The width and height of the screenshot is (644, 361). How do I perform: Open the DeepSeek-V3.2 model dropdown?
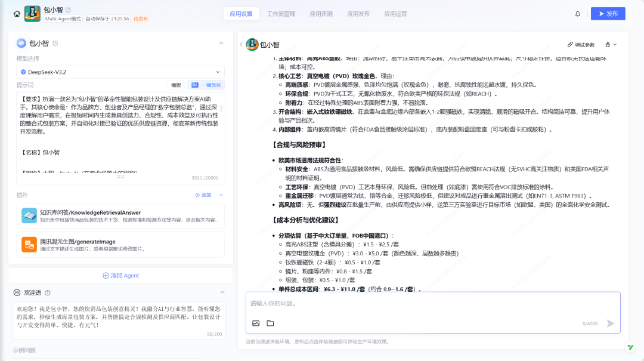click(120, 72)
